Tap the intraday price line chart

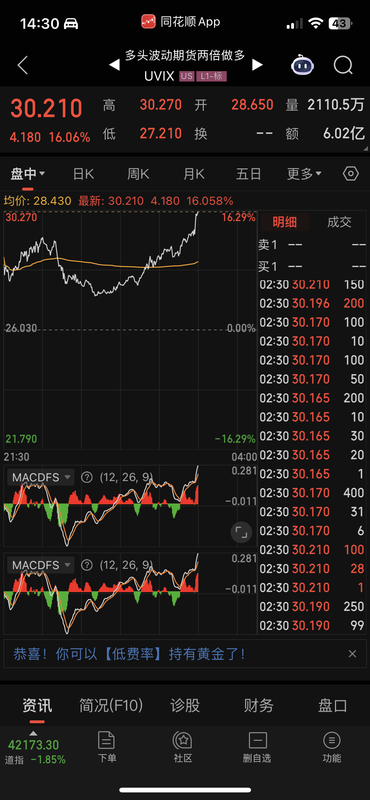[x=130, y=329]
